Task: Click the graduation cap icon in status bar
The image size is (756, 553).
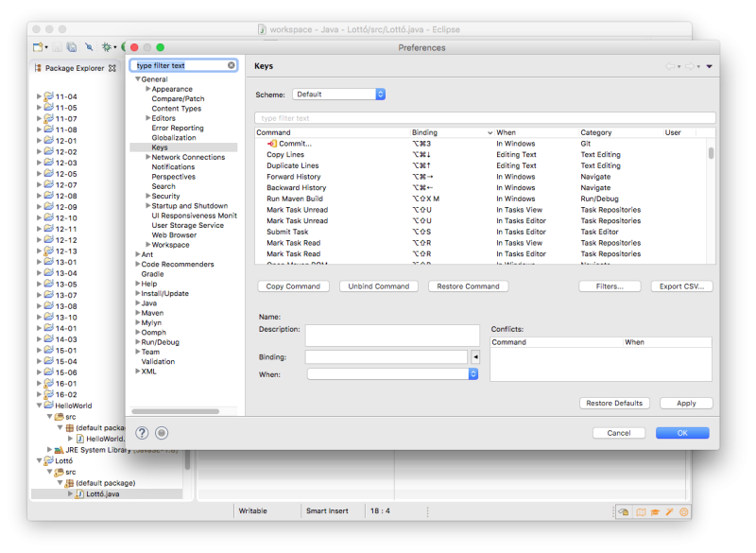Action: (655, 512)
